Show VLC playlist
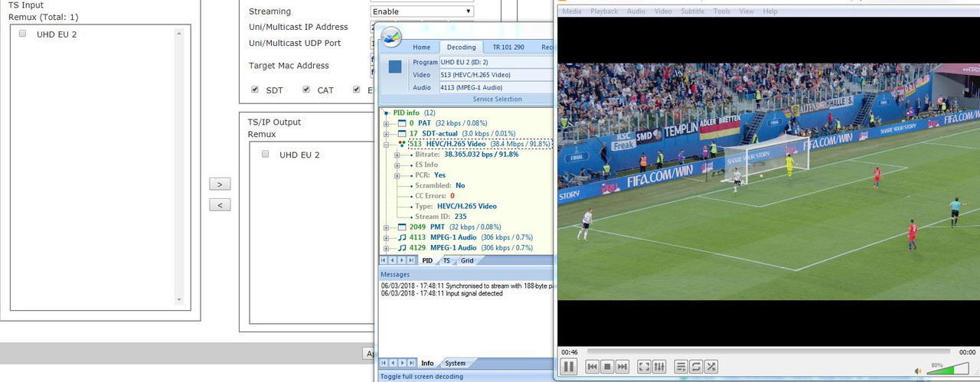Screen dimensions: 980x382 (681, 367)
